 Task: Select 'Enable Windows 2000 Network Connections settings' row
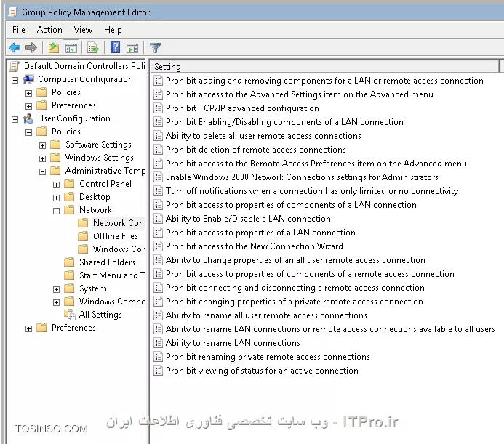[x=302, y=177]
